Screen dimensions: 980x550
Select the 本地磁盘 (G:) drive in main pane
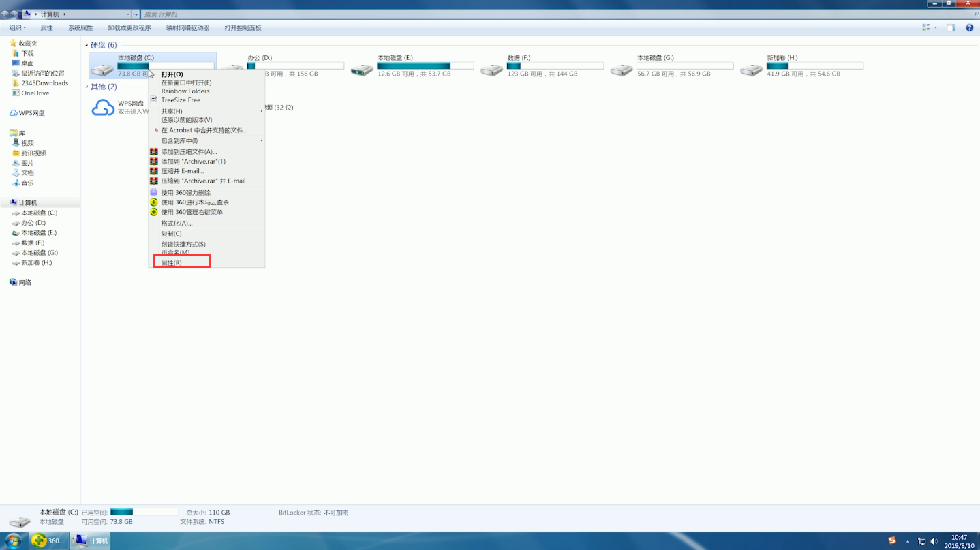[671, 65]
